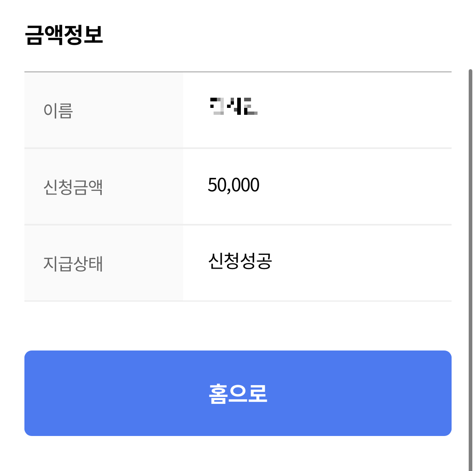Viewport: 476px width, 471px height.
Task: Click the gray label column of the table
Action: tap(104, 186)
